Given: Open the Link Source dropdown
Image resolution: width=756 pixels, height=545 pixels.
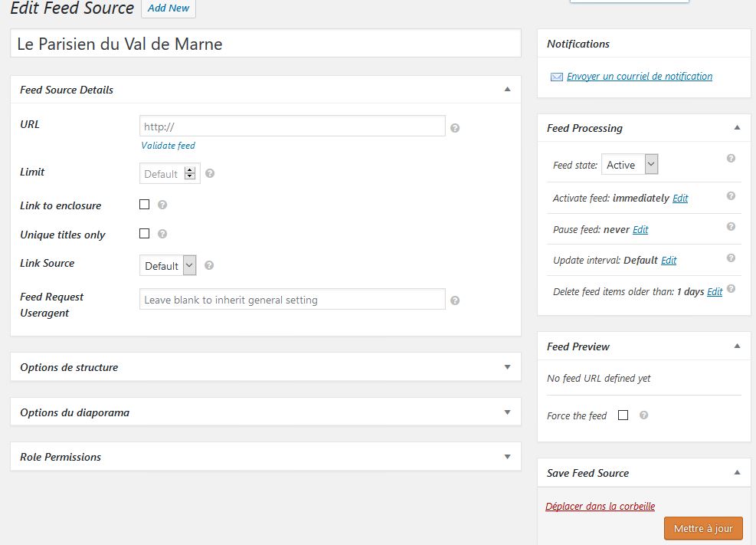Looking at the screenshot, I should click(x=168, y=266).
